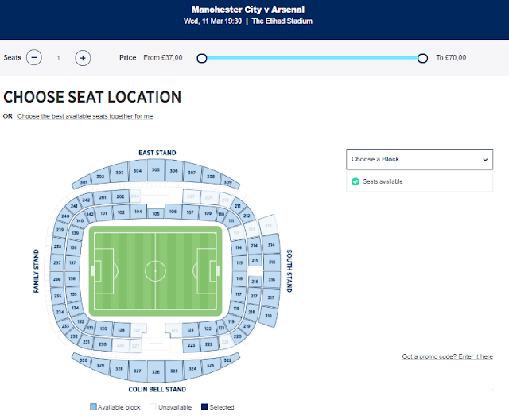Open the promo code entry link

[447, 356]
